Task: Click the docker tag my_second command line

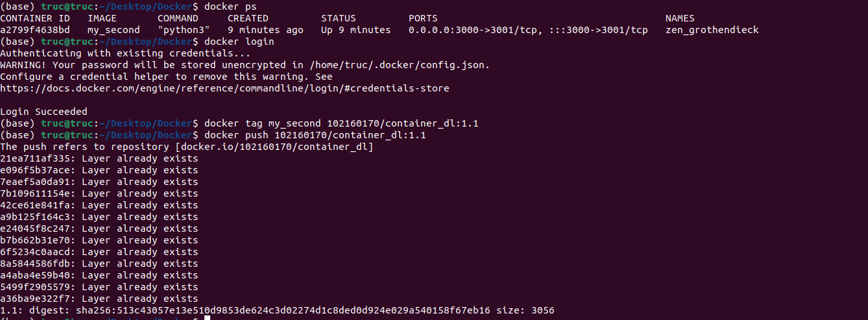Action: coord(341,123)
